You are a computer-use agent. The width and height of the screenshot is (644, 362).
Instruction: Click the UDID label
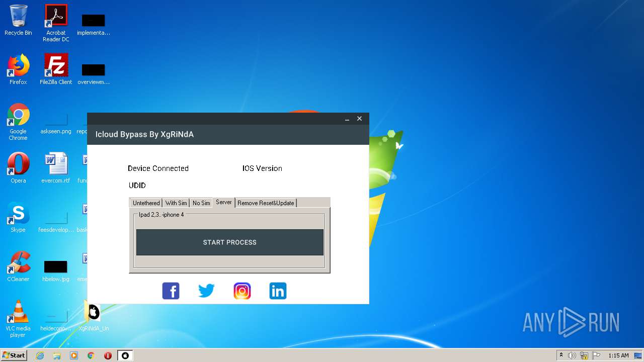(137, 186)
